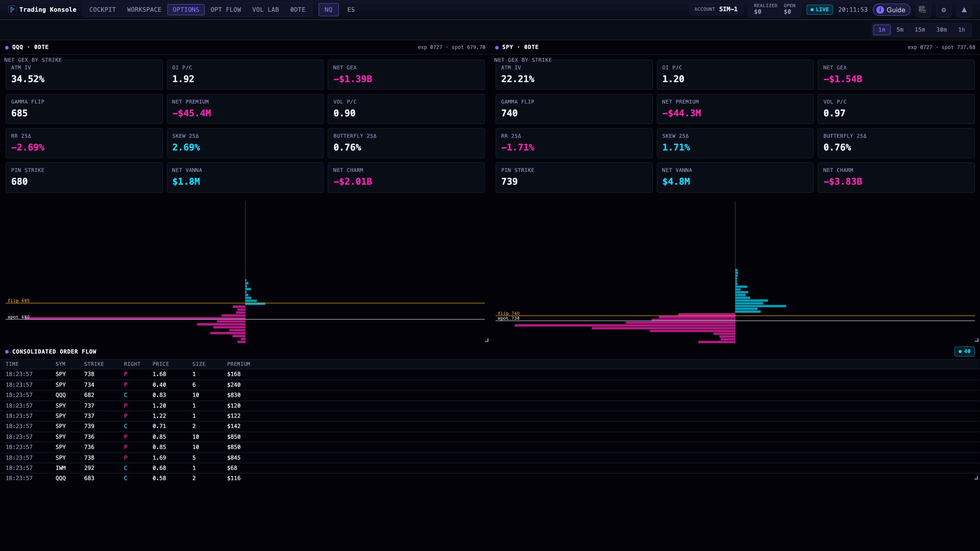Set timeframe to 30m
Viewport: 980px width, 551px height.
point(941,30)
